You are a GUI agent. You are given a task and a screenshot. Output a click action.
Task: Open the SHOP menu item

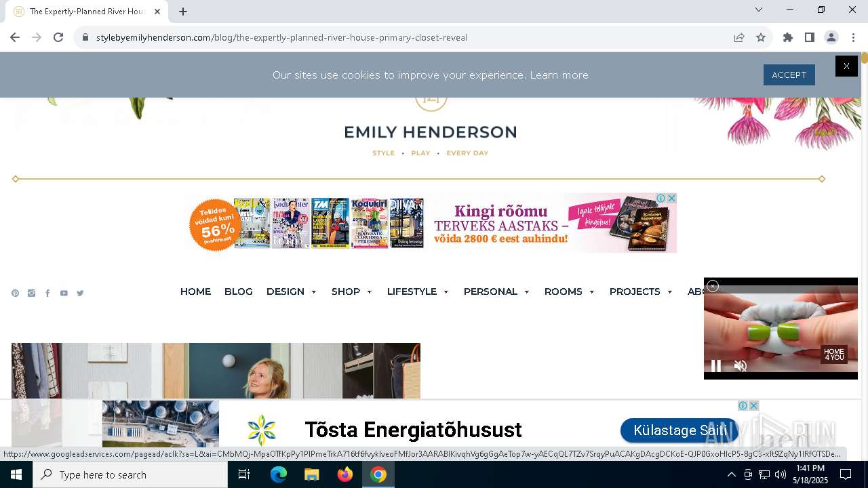coord(346,291)
